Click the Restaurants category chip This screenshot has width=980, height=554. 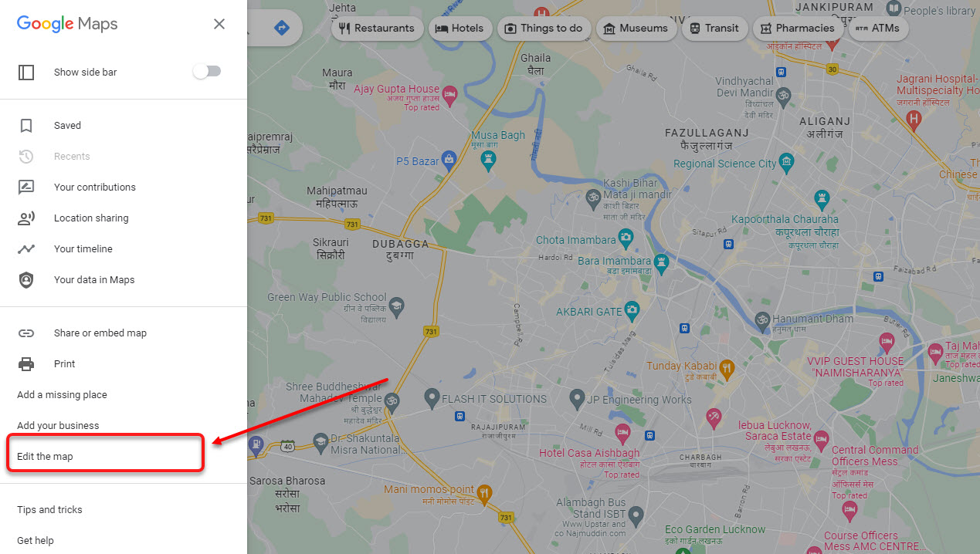[x=378, y=29]
